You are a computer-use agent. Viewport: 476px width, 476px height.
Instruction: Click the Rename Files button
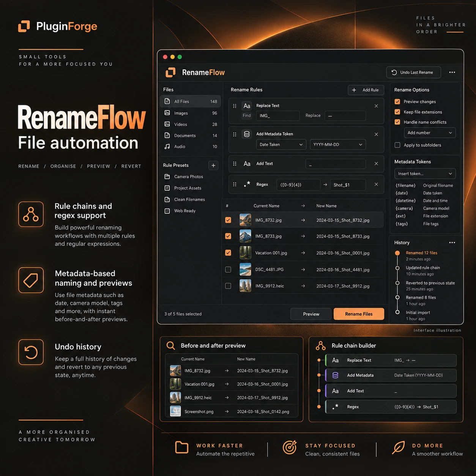(359, 314)
